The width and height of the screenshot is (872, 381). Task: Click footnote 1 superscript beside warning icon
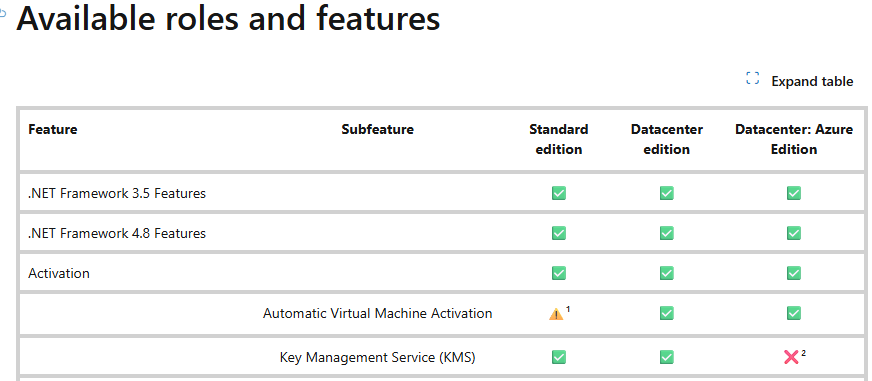(568, 309)
